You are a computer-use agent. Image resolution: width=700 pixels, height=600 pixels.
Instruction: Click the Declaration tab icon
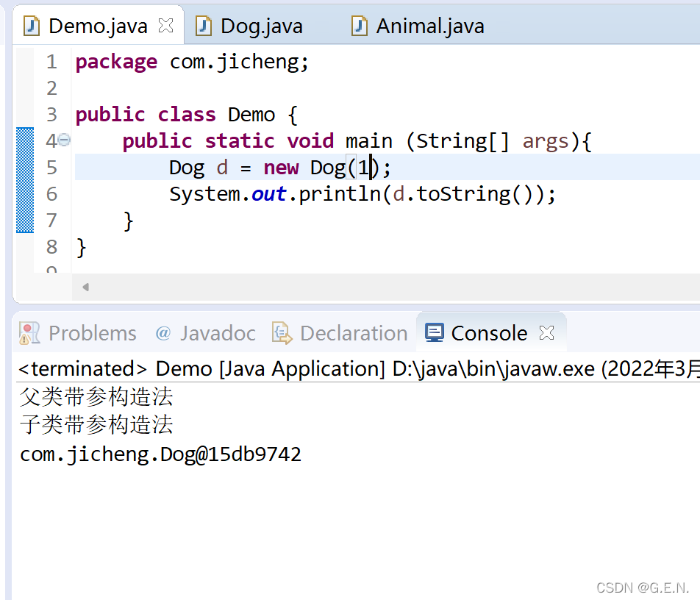(x=282, y=333)
